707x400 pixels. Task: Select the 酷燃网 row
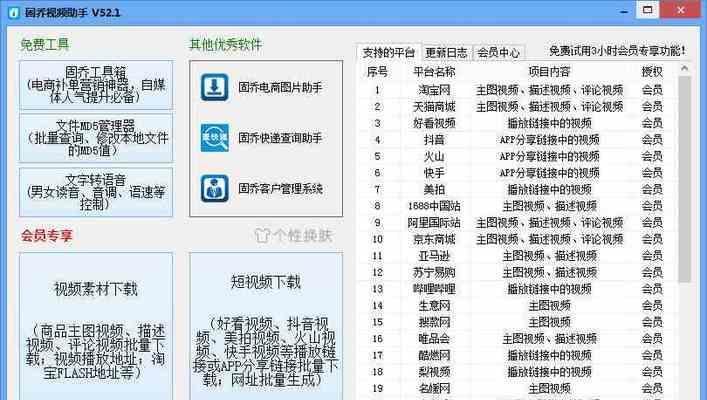[518, 355]
